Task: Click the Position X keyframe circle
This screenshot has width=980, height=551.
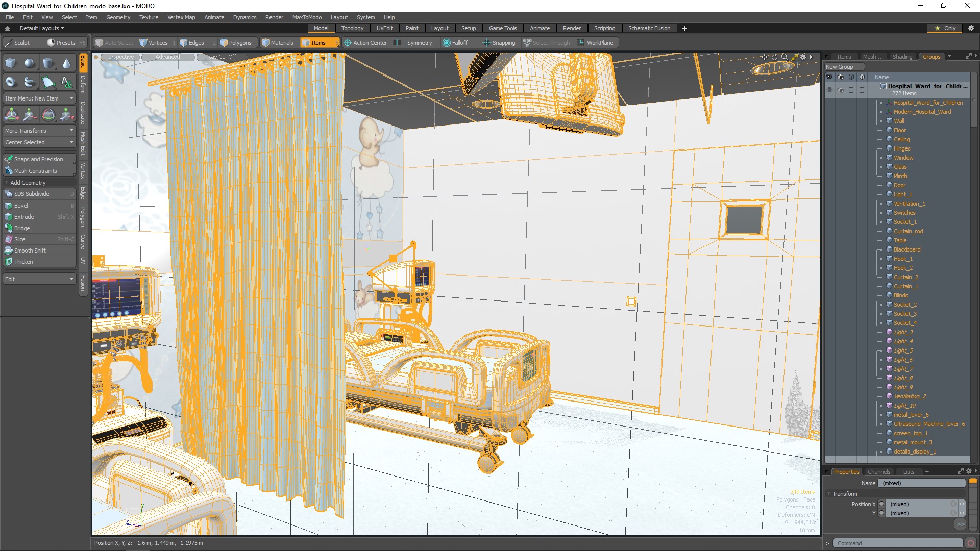Action: coord(881,504)
